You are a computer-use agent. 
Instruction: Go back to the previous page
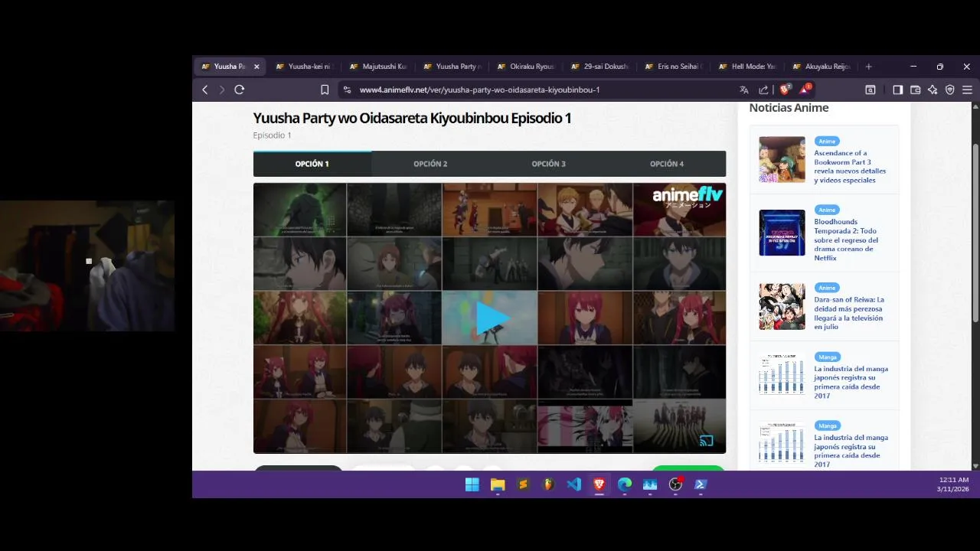(204, 90)
